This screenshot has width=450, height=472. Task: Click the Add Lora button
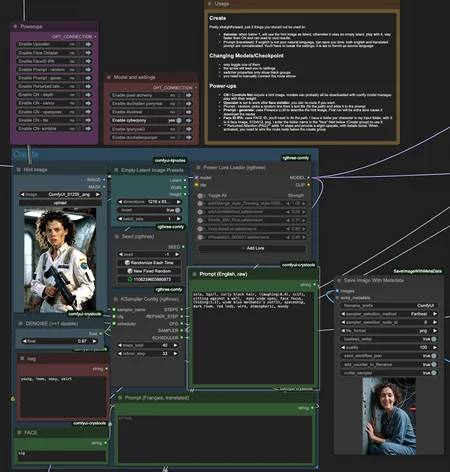pyautogui.click(x=252, y=248)
